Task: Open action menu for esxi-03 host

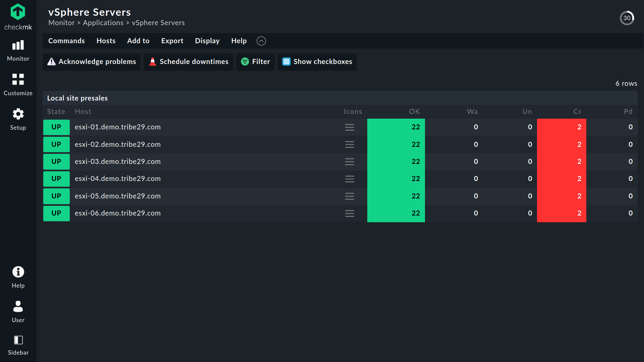Action: (x=350, y=162)
